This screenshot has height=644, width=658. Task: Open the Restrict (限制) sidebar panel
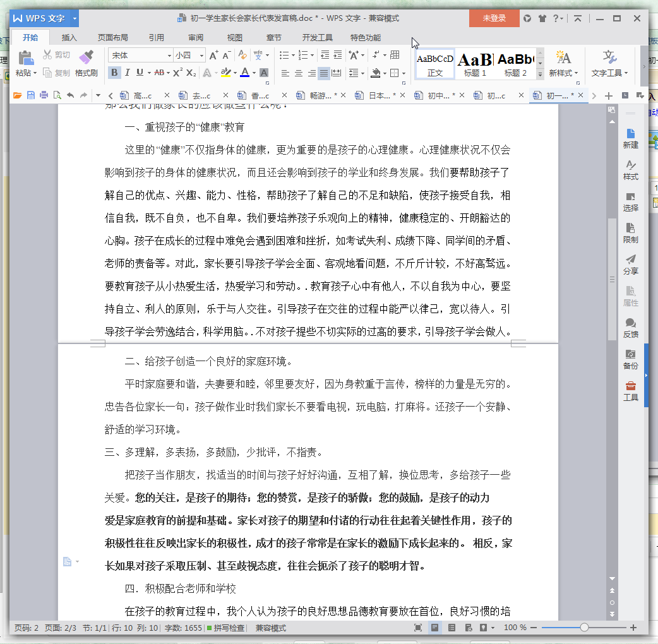coord(630,233)
